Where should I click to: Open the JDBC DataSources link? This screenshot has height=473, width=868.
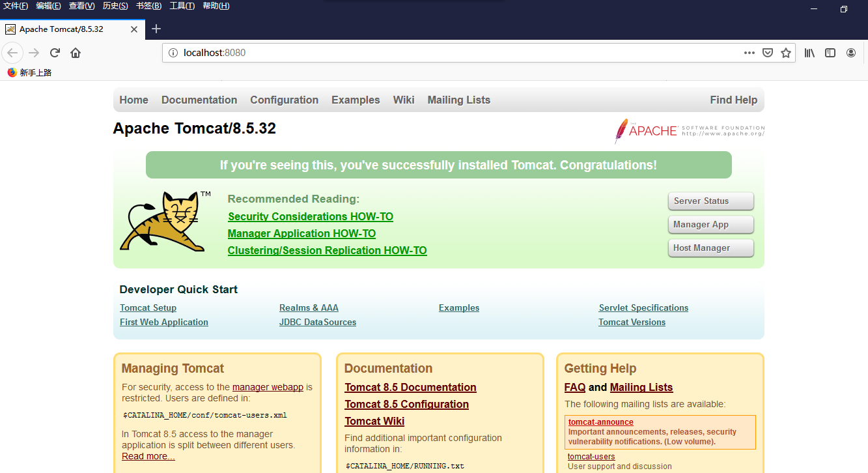pos(318,322)
